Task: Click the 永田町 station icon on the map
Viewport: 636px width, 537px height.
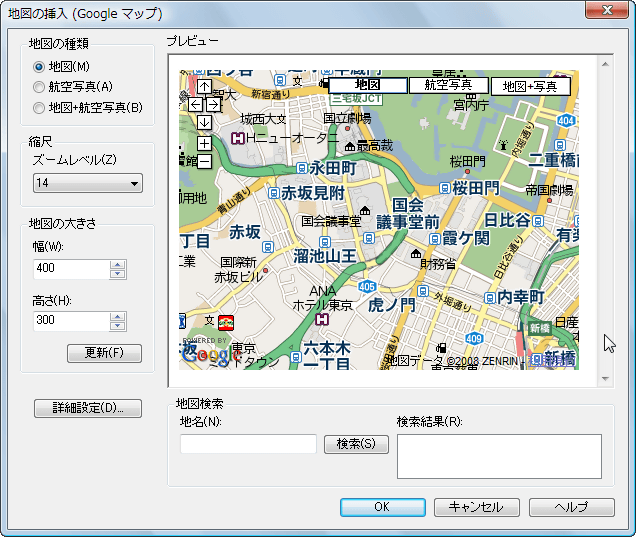Action: point(301,168)
